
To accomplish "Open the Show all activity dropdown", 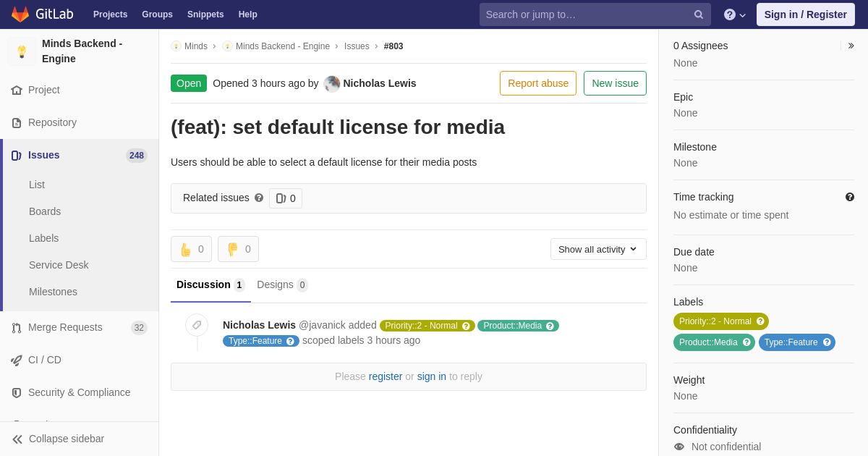I will pyautogui.click(x=598, y=249).
